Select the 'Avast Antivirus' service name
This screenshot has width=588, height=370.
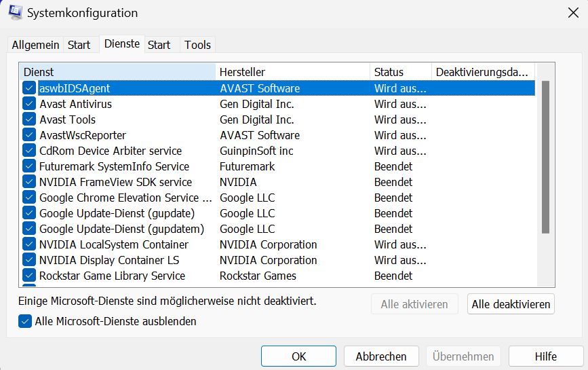tap(76, 104)
